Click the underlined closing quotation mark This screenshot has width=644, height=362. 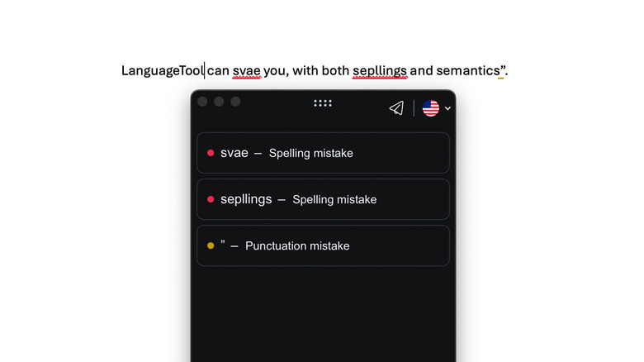tap(501, 69)
